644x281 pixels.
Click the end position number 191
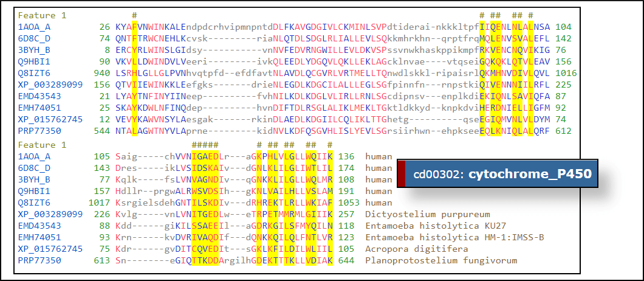[347, 192]
